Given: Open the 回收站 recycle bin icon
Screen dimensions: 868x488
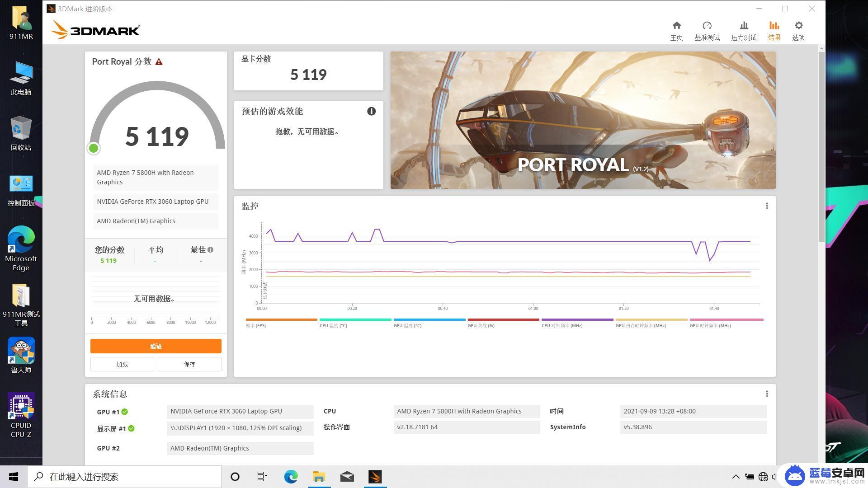Looking at the screenshot, I should click(x=21, y=134).
